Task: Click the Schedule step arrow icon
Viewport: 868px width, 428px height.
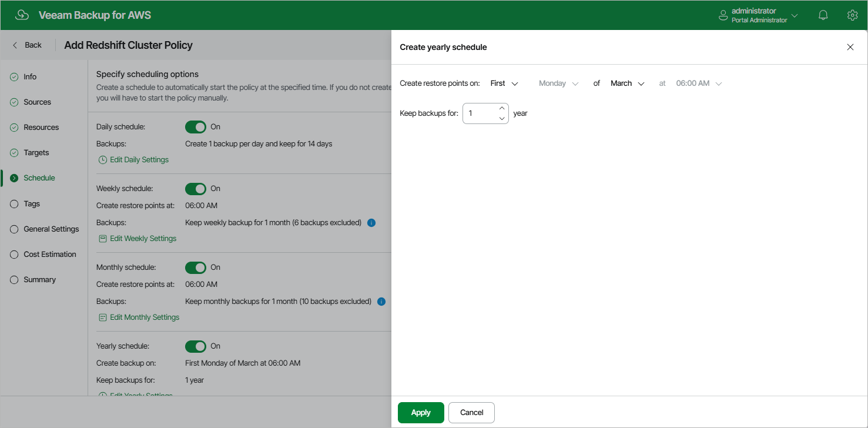Action: (15, 178)
